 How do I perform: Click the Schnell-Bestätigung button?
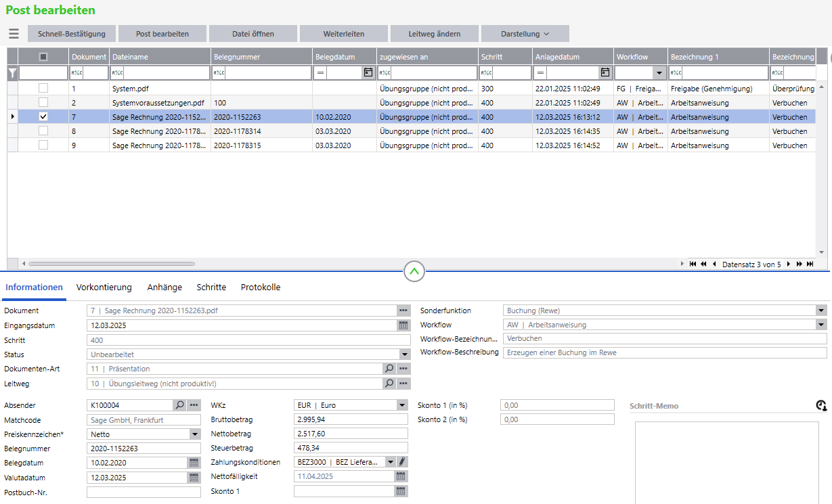click(72, 34)
